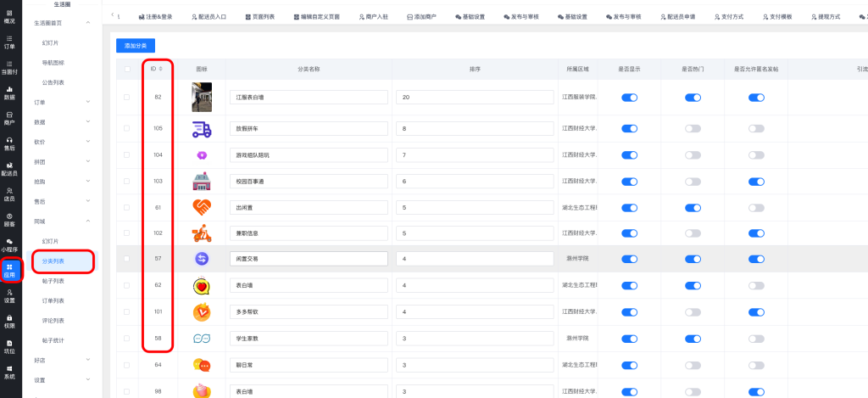
Task: Click the 闲置交易 category name field
Action: [308, 259]
